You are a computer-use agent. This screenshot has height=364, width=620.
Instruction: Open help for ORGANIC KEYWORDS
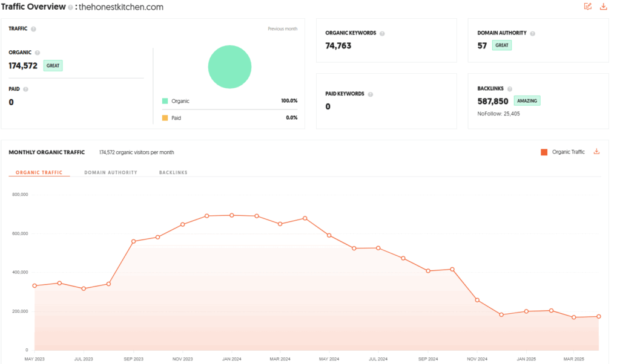click(382, 33)
